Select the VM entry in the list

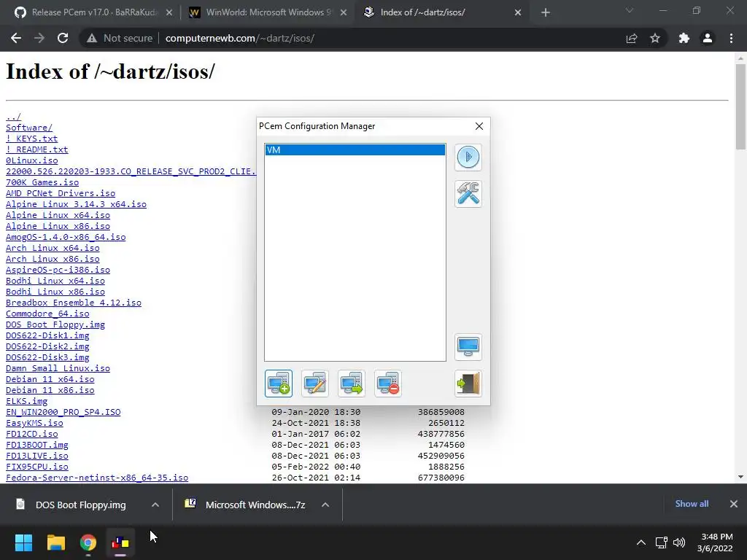pyautogui.click(x=355, y=150)
